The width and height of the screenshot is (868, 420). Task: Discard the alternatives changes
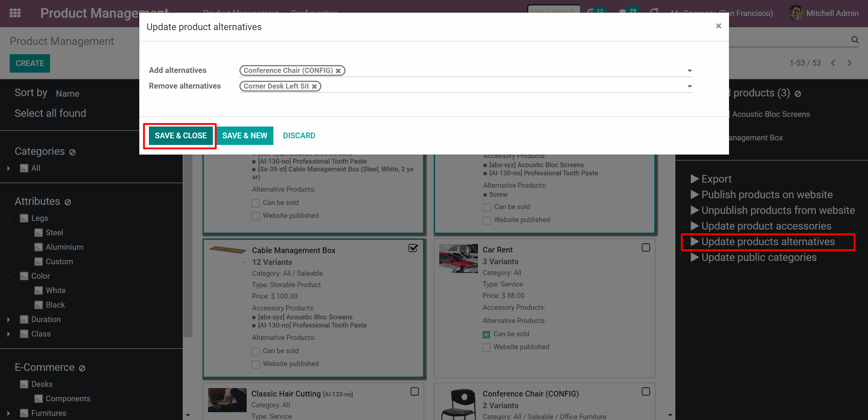pyautogui.click(x=299, y=136)
